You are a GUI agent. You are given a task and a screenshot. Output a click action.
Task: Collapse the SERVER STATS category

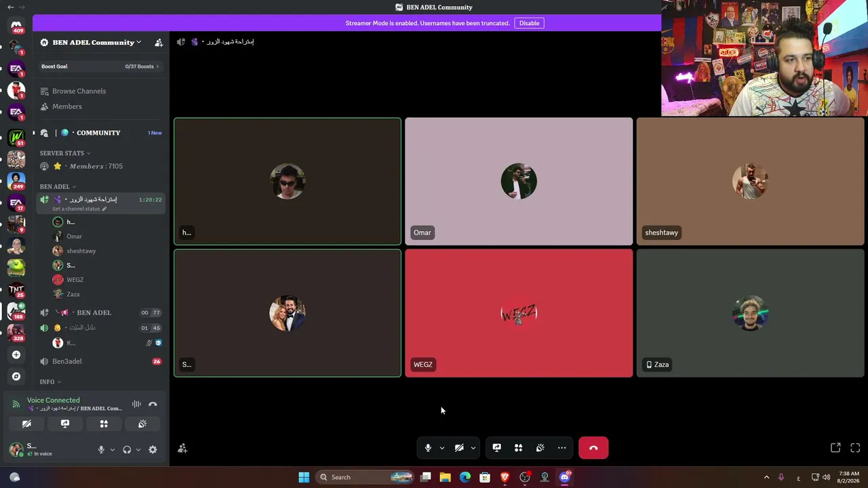pos(65,153)
